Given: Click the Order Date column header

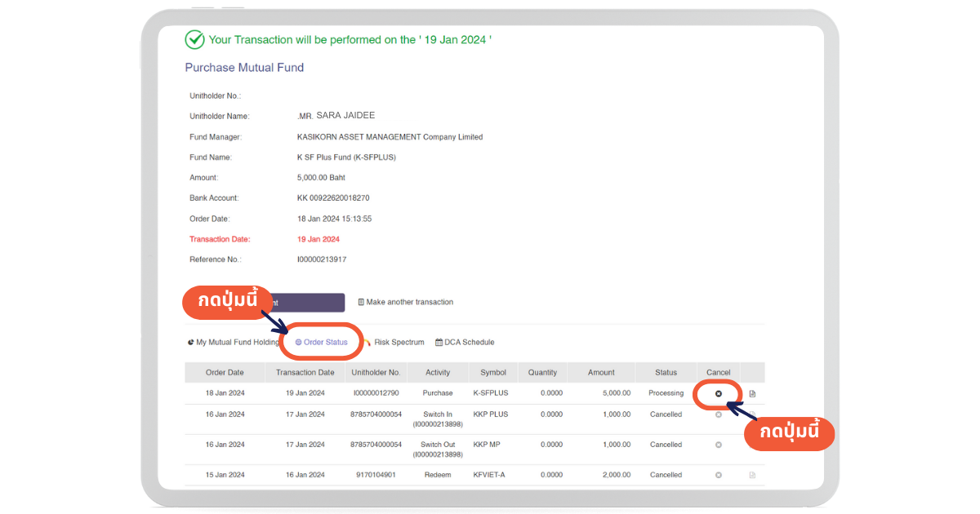Looking at the screenshot, I should tap(225, 373).
